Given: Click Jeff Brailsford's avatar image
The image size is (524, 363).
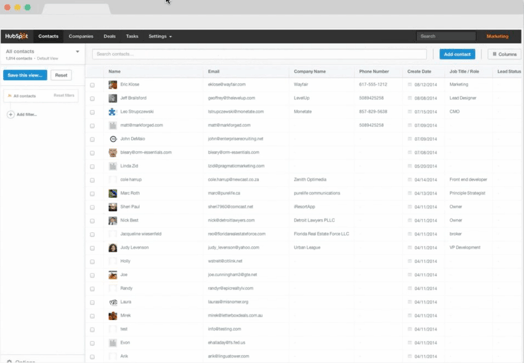Looking at the screenshot, I should [113, 98].
